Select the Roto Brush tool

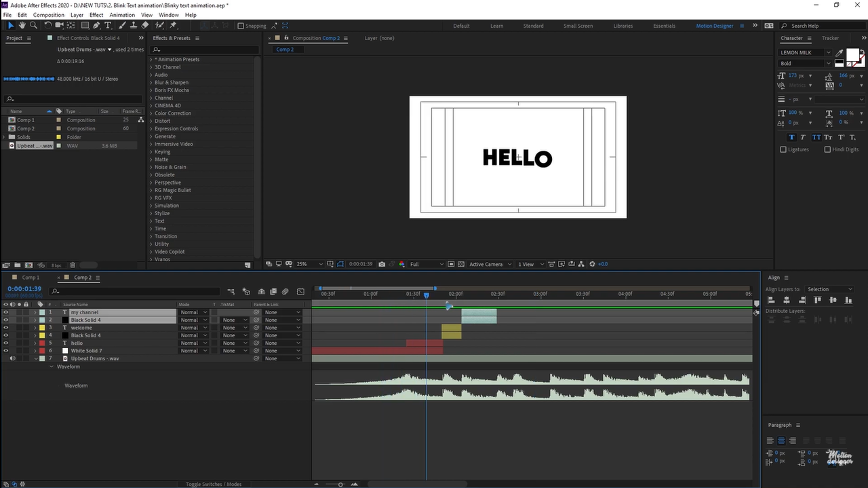coord(160,25)
